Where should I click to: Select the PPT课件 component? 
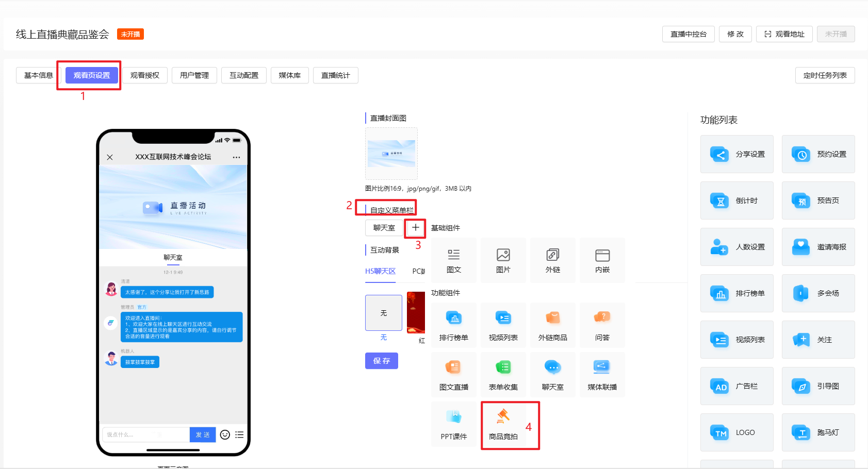[453, 424]
